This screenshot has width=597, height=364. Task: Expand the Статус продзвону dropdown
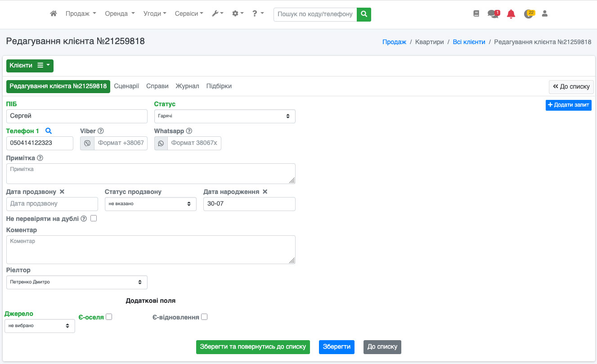(151, 204)
